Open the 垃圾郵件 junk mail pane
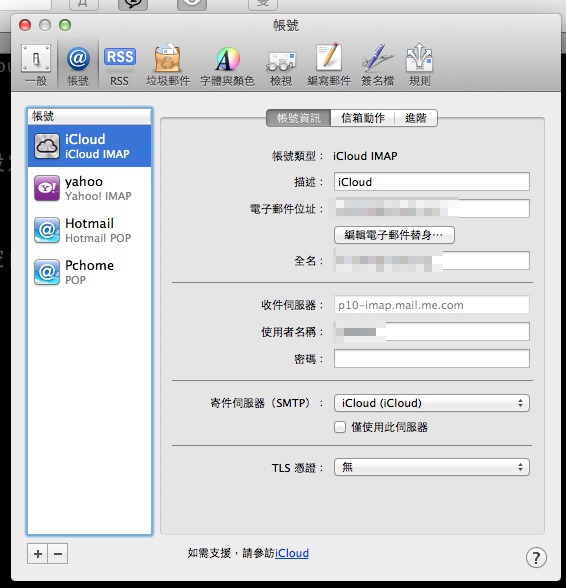The height and width of the screenshot is (588, 566). point(168,65)
